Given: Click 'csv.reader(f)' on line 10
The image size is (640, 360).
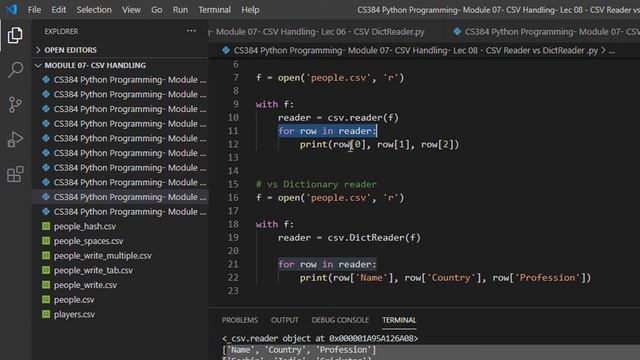Looking at the screenshot, I should (x=363, y=118).
